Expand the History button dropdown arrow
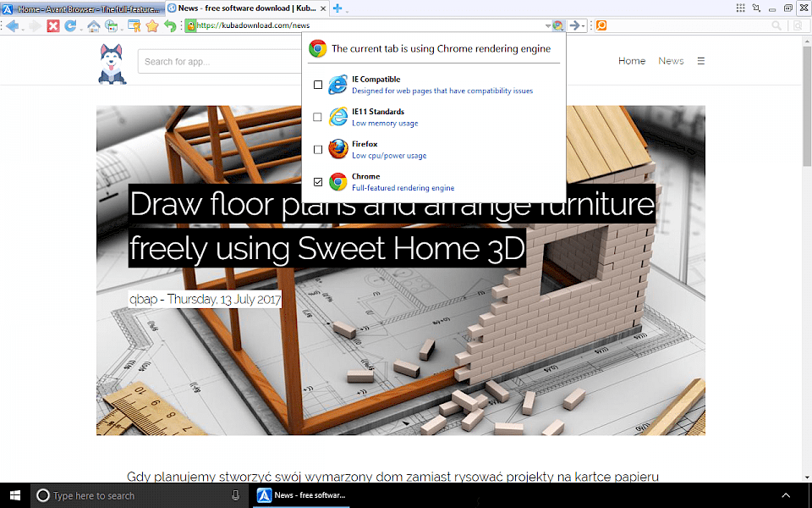The width and height of the screenshot is (812, 508). click(x=122, y=29)
